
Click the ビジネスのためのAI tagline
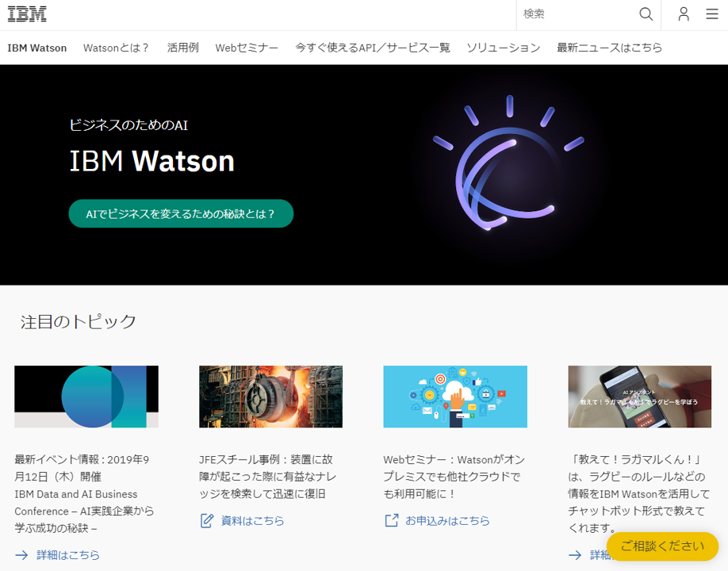[x=128, y=125]
